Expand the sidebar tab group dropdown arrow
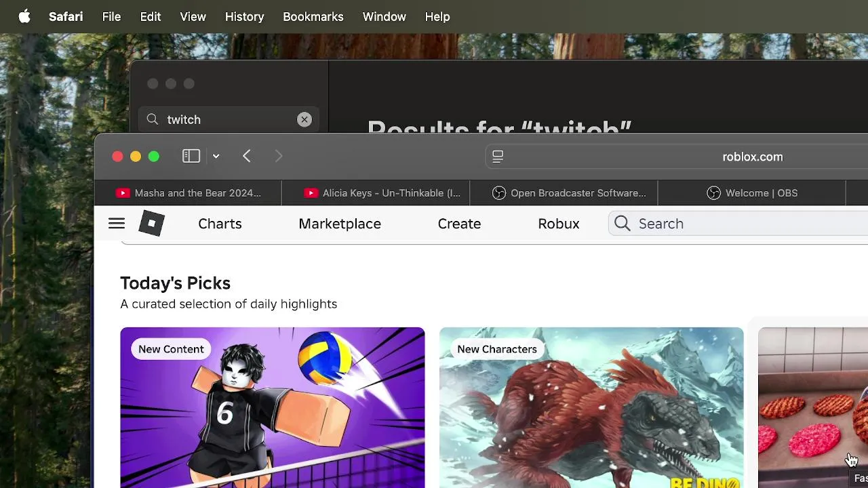Viewport: 868px width, 488px height. click(x=216, y=157)
